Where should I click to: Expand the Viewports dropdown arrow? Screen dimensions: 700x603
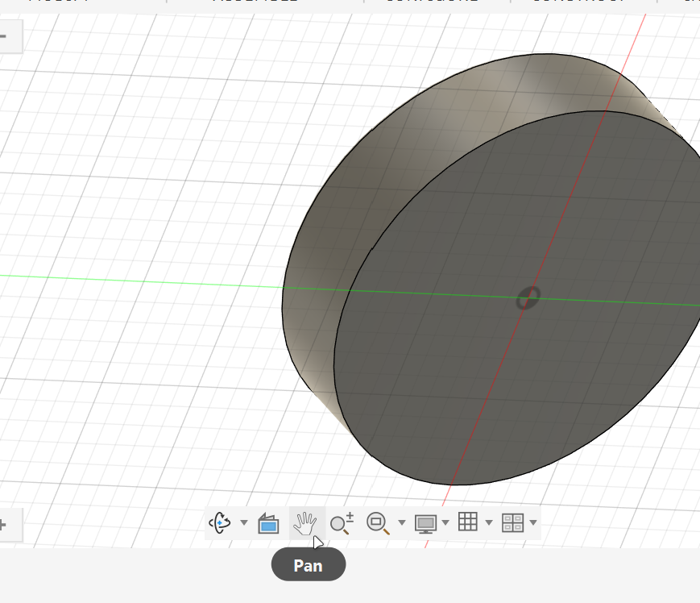[533, 522]
